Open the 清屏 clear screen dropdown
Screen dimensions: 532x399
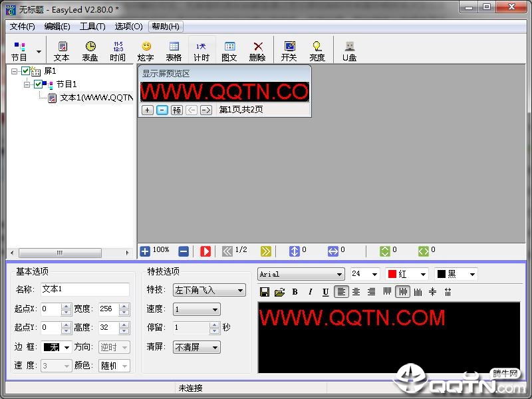coord(197,347)
